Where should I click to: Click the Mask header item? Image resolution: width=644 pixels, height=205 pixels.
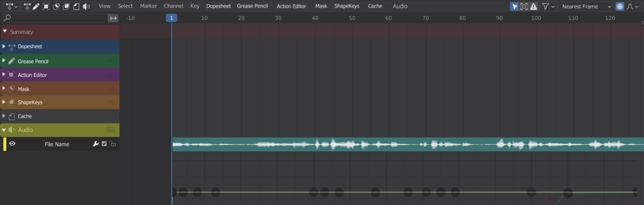321,6
